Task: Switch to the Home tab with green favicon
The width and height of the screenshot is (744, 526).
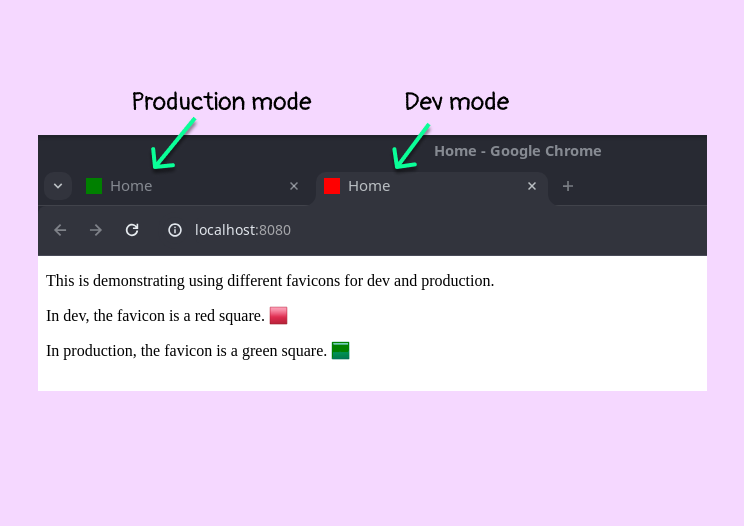Action: click(x=194, y=186)
